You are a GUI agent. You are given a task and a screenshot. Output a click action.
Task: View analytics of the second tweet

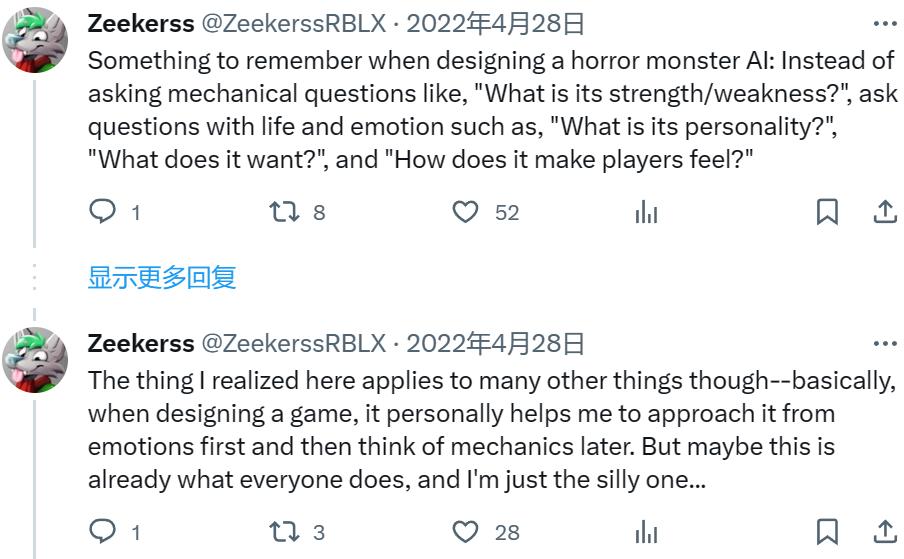pos(646,531)
